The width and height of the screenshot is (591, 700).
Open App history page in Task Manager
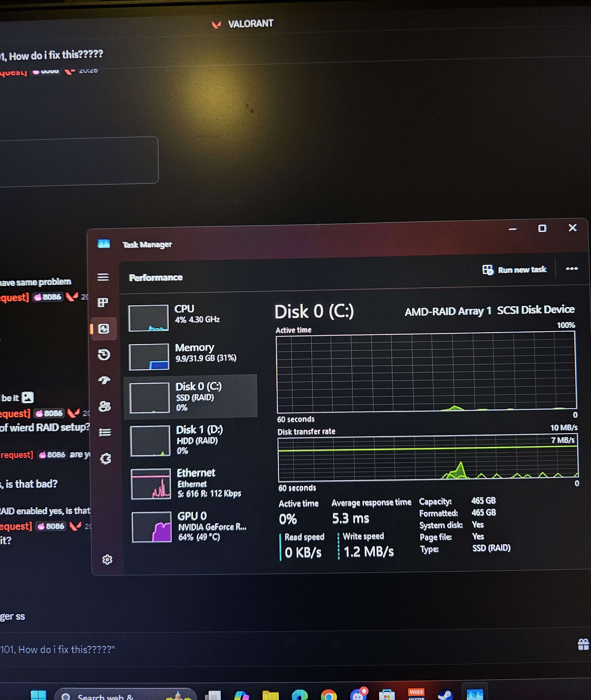[104, 354]
